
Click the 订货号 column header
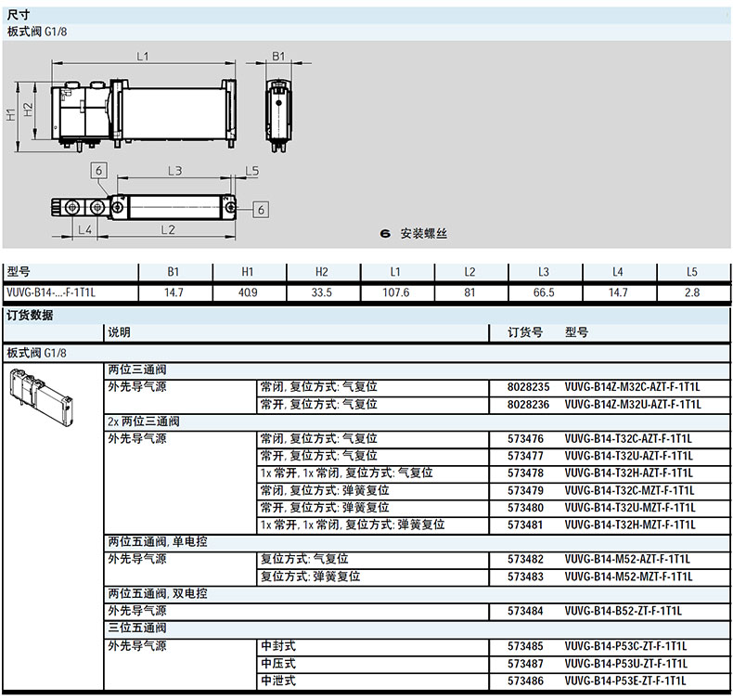tap(525, 332)
